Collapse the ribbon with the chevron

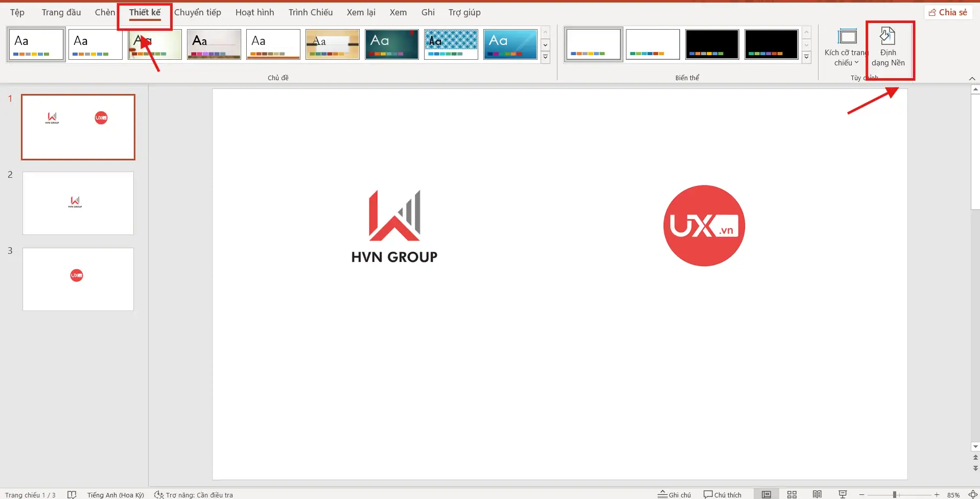point(972,78)
